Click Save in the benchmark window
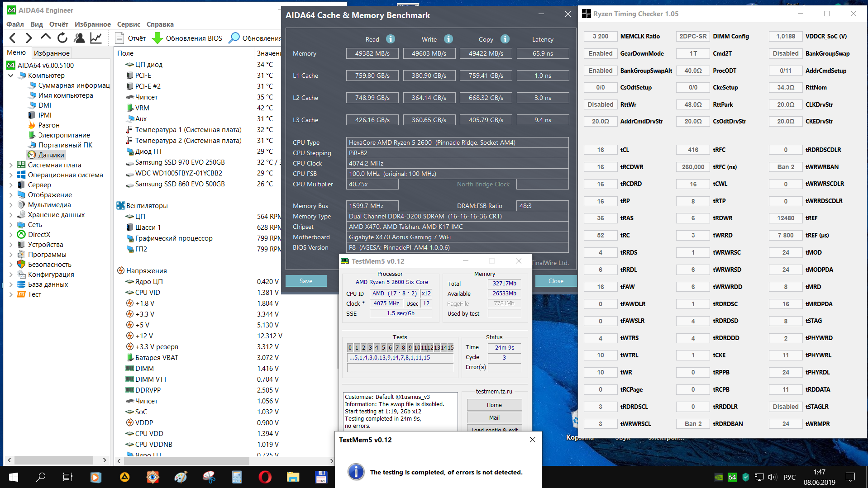 [306, 281]
